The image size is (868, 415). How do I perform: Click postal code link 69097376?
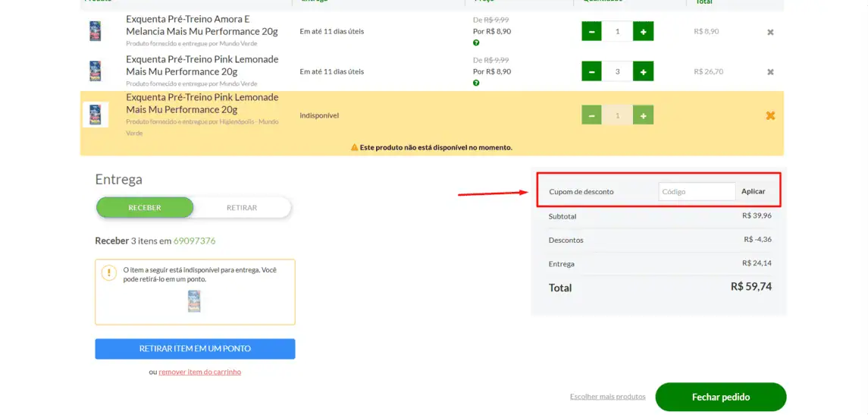[x=194, y=241]
